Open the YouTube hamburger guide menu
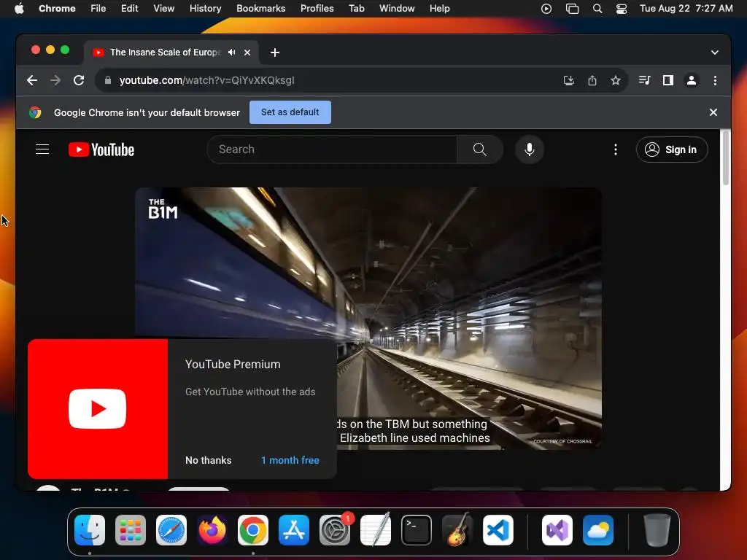Viewport: 747px width, 560px height. 42,149
